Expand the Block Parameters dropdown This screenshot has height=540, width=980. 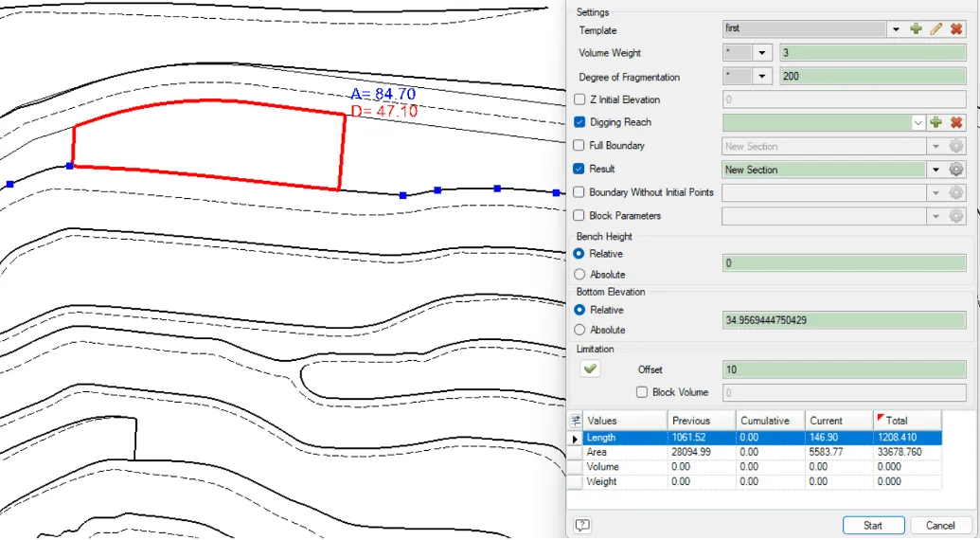tap(935, 216)
